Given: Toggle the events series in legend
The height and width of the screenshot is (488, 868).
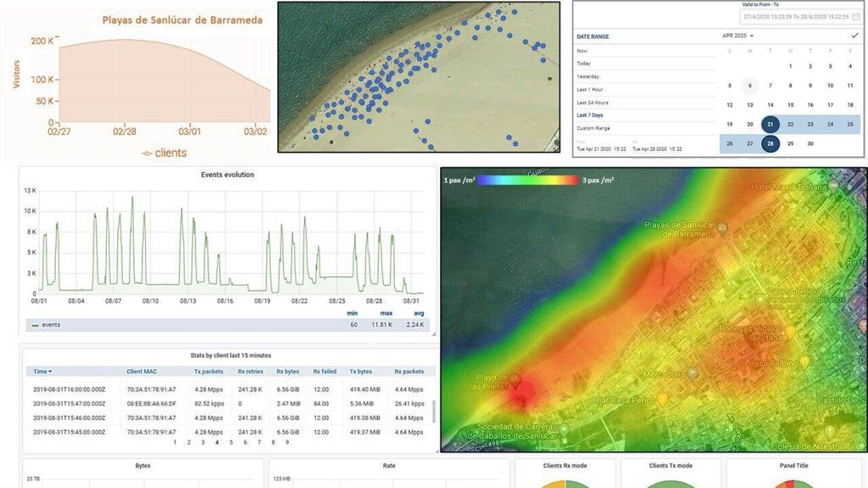Looking at the screenshot, I should point(47,324).
